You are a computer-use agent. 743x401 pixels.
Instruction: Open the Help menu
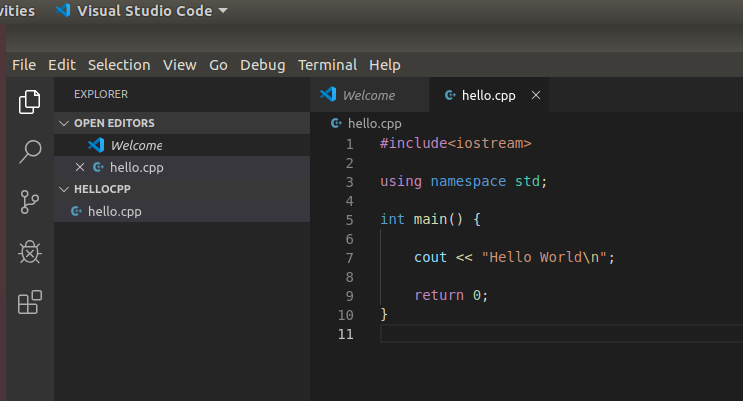385,65
